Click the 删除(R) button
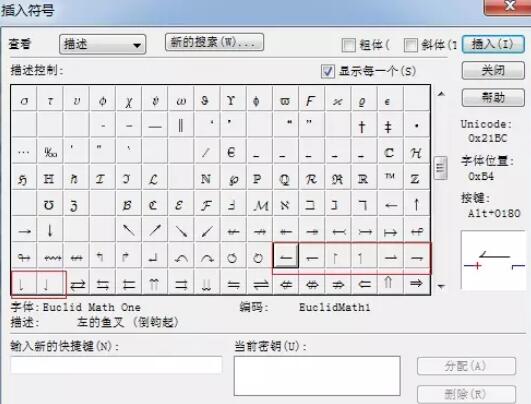This screenshot has height=404, width=531. coord(466,394)
